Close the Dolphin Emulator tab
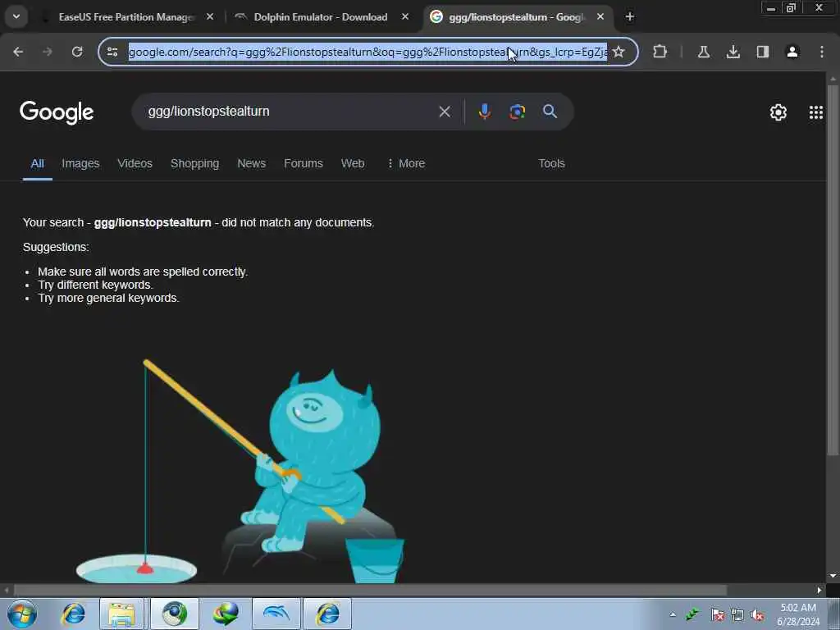This screenshot has height=630, width=840. pos(405,17)
